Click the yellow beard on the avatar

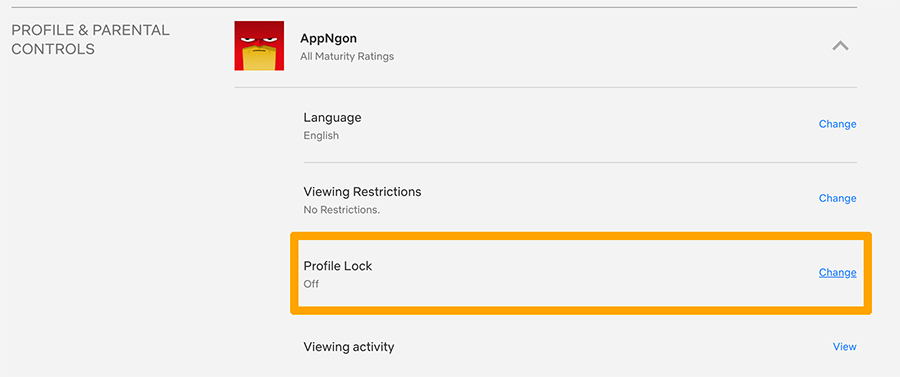coord(259,59)
